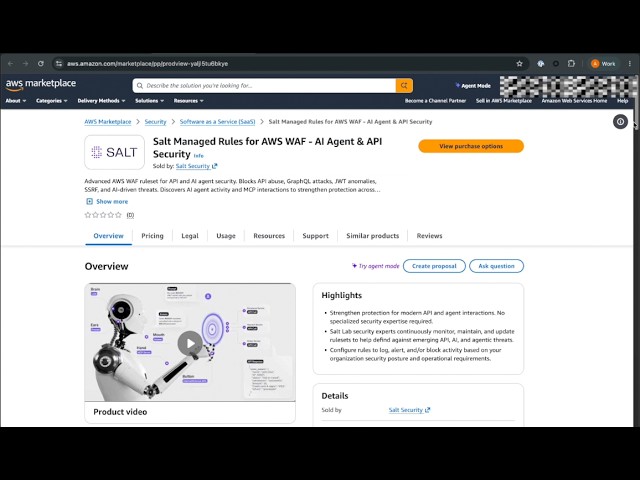Open the Chrome three-dot menu

(630, 64)
